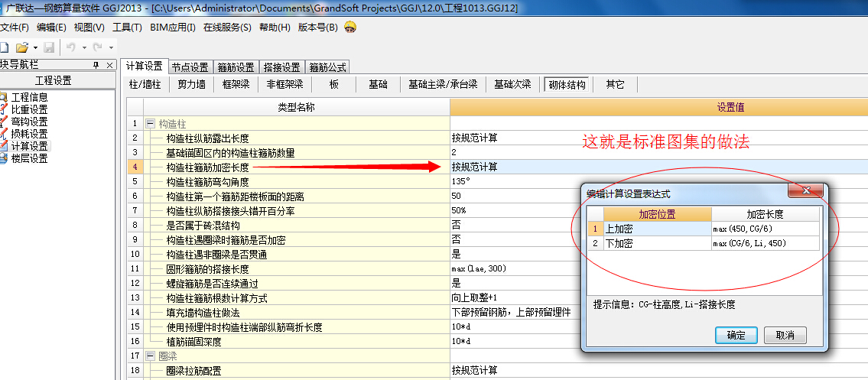The width and height of the screenshot is (868, 380).
Task: Collapse the 构造柱 group in the table
Action: (x=149, y=124)
